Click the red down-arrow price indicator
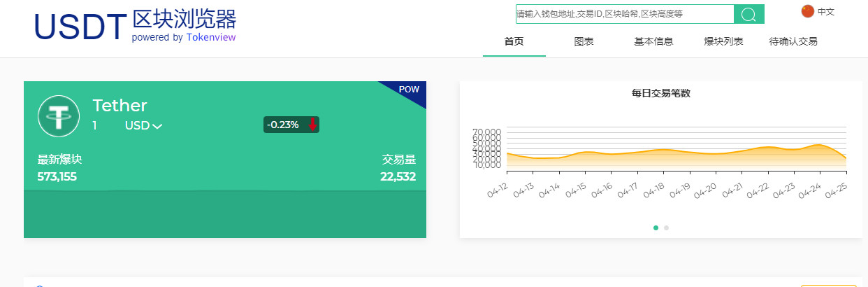 coord(312,125)
